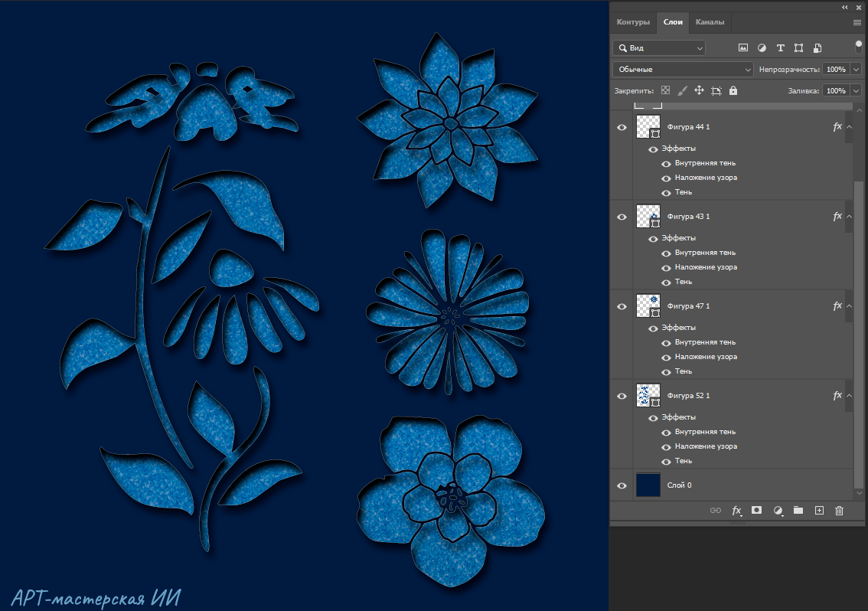Select layer named Фигура 47 1
Screen dimensions: 868x611
click(x=688, y=306)
